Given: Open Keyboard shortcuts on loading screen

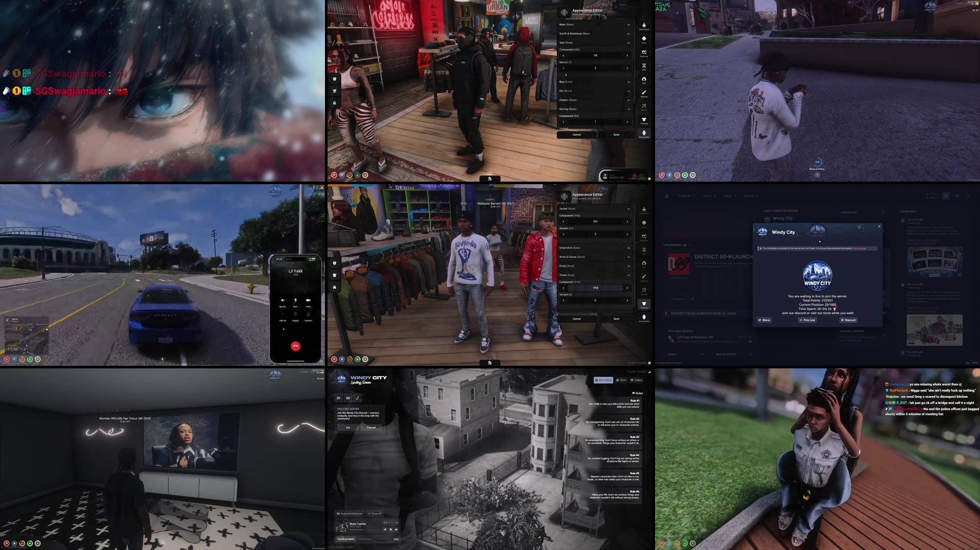Looking at the screenshot, I should (x=349, y=514).
